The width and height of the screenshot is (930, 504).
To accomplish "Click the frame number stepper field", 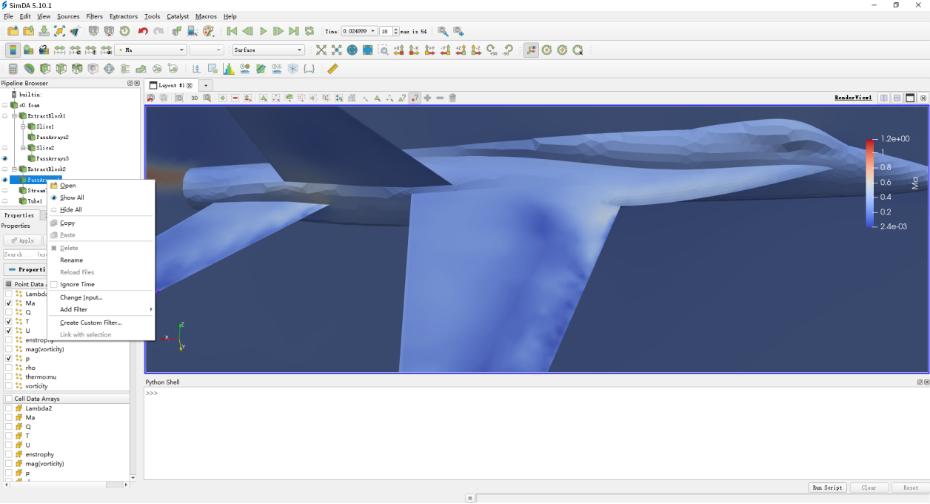I will [388, 31].
